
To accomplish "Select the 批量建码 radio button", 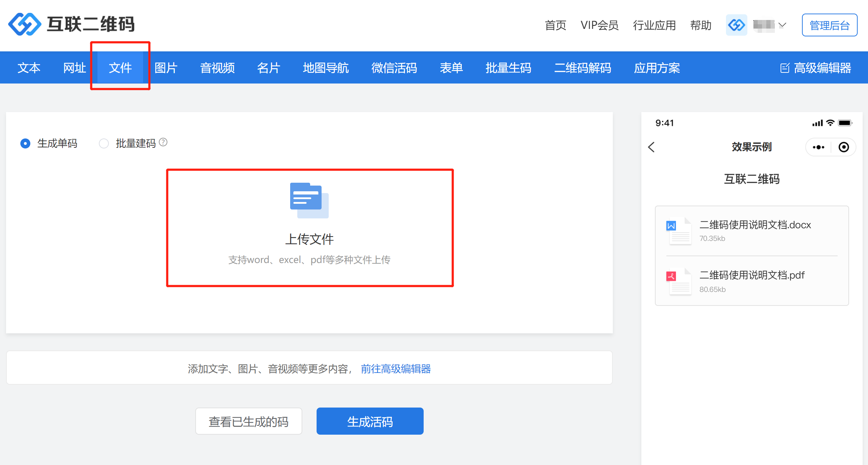I will 104,143.
